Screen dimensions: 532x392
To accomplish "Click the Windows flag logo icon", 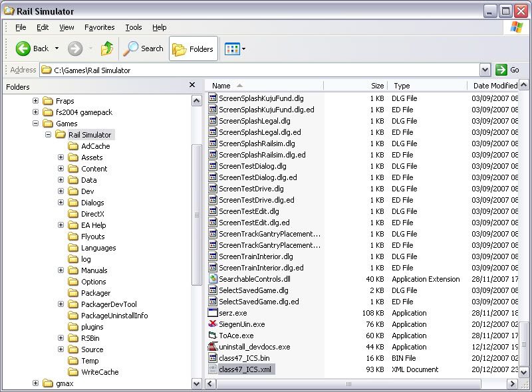I will pyautogui.click(x=517, y=27).
